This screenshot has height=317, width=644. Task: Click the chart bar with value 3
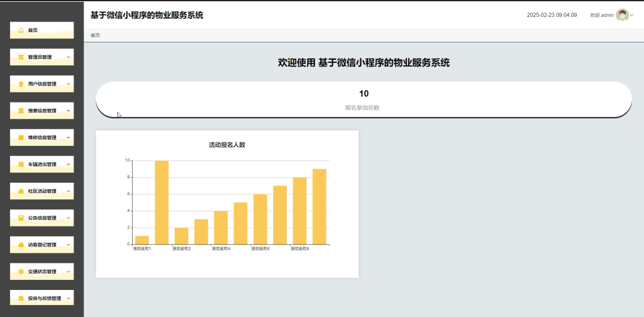201,231
